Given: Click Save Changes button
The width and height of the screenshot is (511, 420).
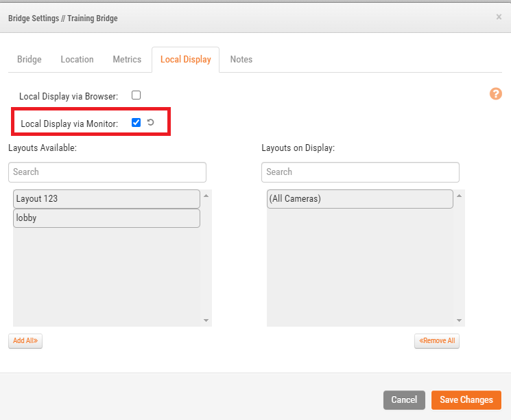Looking at the screenshot, I should tap(466, 400).
